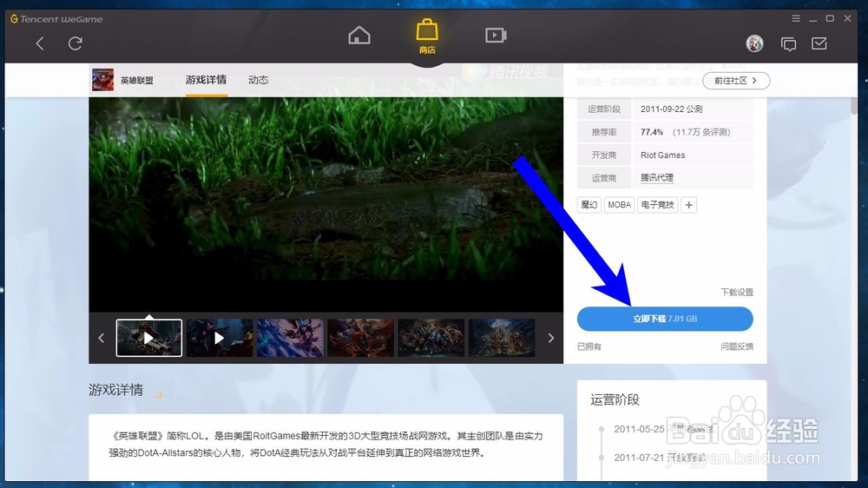Click the 77.4% recommendation rate text
868x488 pixels.
[652, 132]
